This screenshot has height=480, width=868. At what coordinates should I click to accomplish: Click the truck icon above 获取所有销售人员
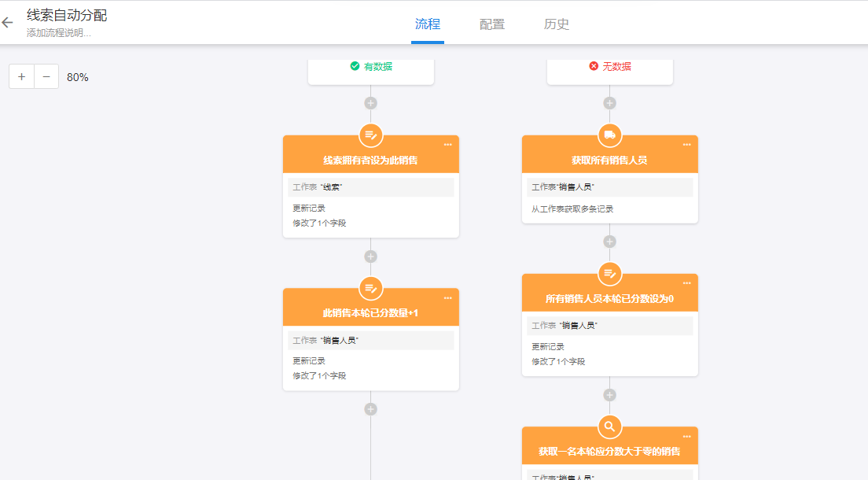coord(609,135)
